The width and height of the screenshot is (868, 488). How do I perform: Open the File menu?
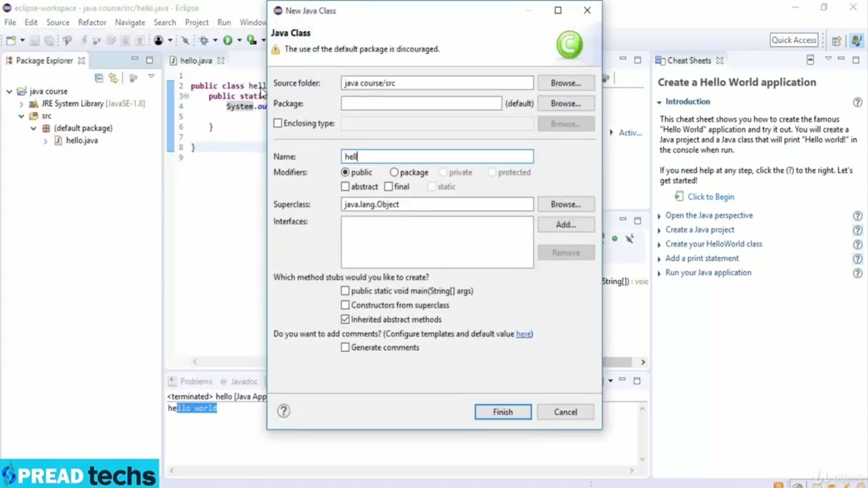pos(11,22)
